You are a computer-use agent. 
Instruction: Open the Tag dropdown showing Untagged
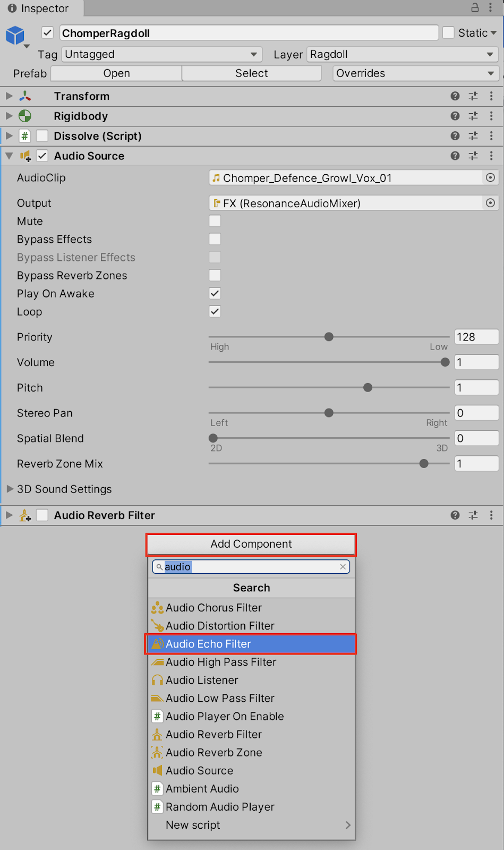(162, 54)
